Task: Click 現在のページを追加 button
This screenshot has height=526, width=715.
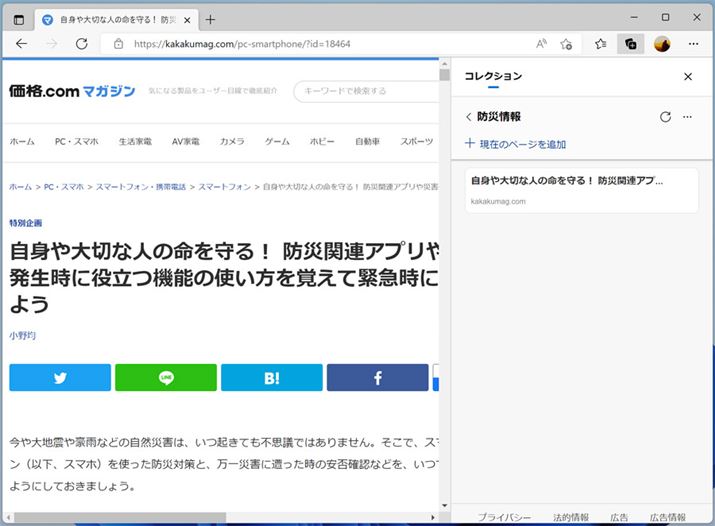Action: [515, 145]
